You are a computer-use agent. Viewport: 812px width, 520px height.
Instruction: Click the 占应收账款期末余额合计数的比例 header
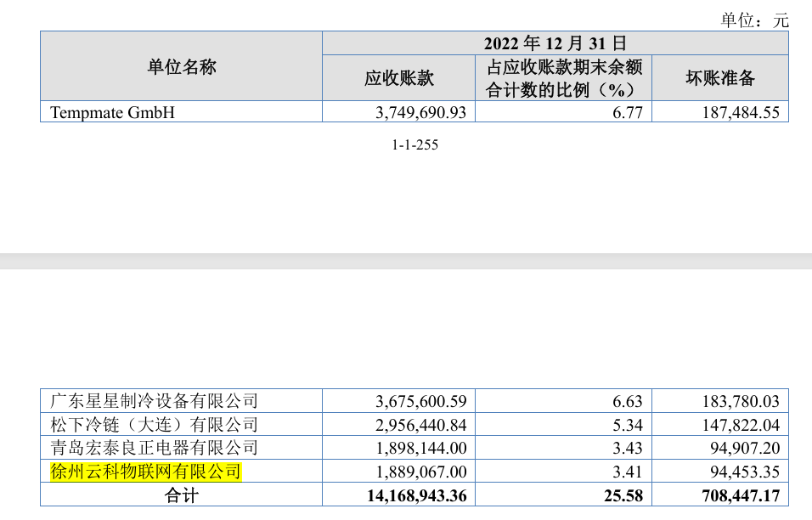click(x=563, y=77)
